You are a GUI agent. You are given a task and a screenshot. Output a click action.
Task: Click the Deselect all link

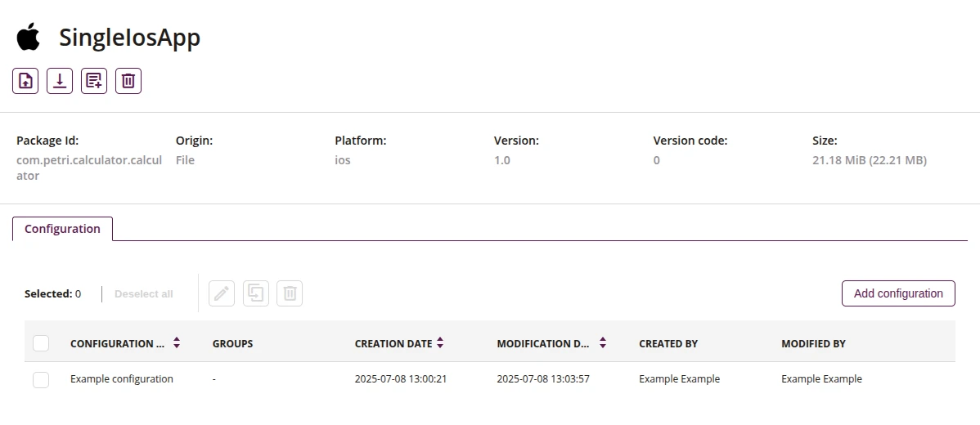tap(144, 294)
